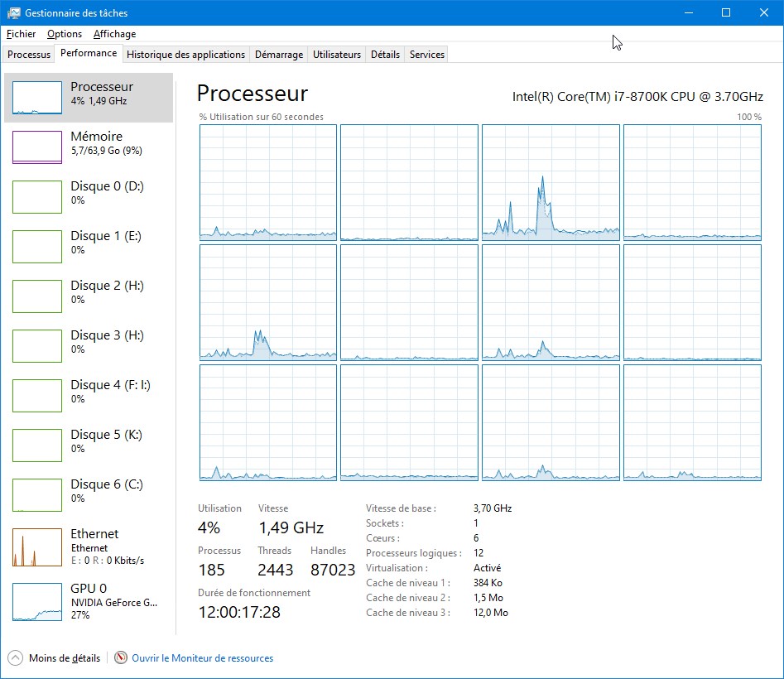Click Ouvrir le Moniteur de ressources link
784x679 pixels.
[x=202, y=658]
